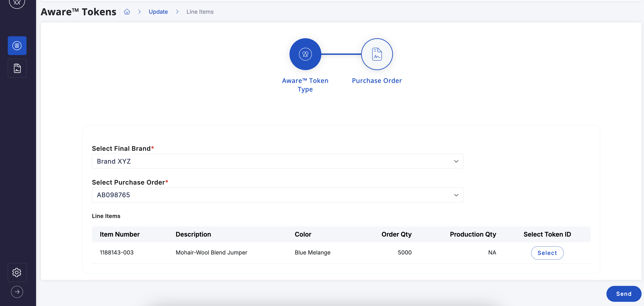Open settings via the gear icon
This screenshot has height=306, width=644.
pyautogui.click(x=17, y=272)
